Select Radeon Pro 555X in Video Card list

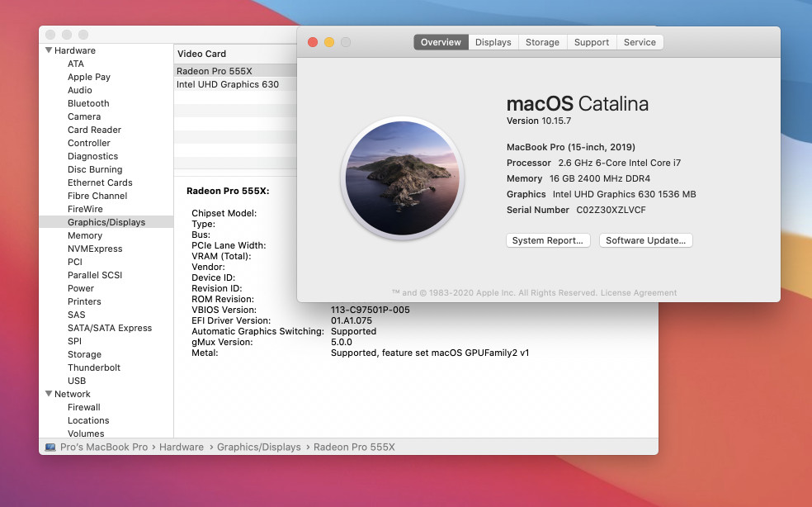pos(235,71)
